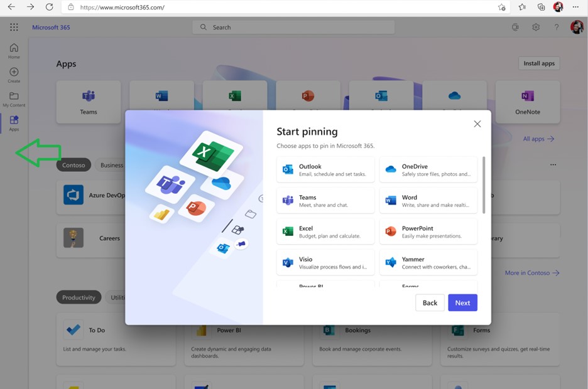Open the app launcher waffle icon

tap(14, 27)
